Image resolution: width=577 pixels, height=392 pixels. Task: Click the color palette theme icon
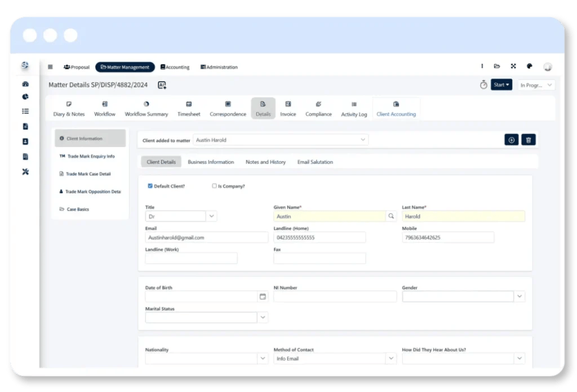pyautogui.click(x=529, y=66)
